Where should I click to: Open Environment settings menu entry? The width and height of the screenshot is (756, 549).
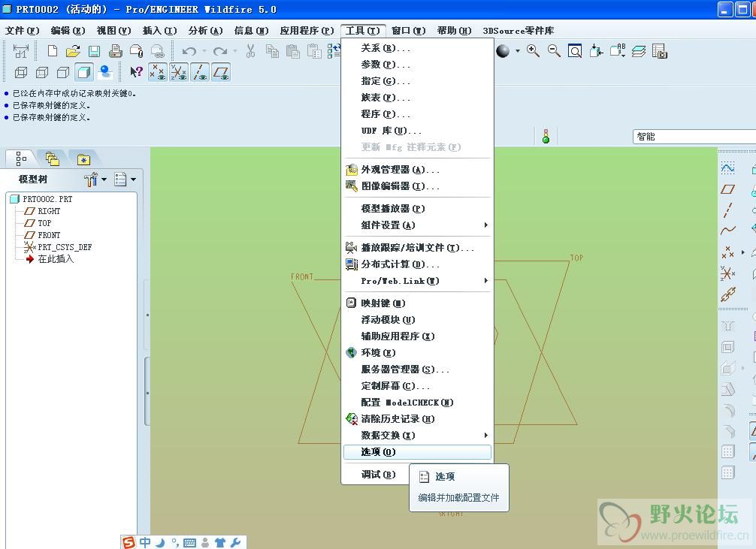(x=418, y=353)
